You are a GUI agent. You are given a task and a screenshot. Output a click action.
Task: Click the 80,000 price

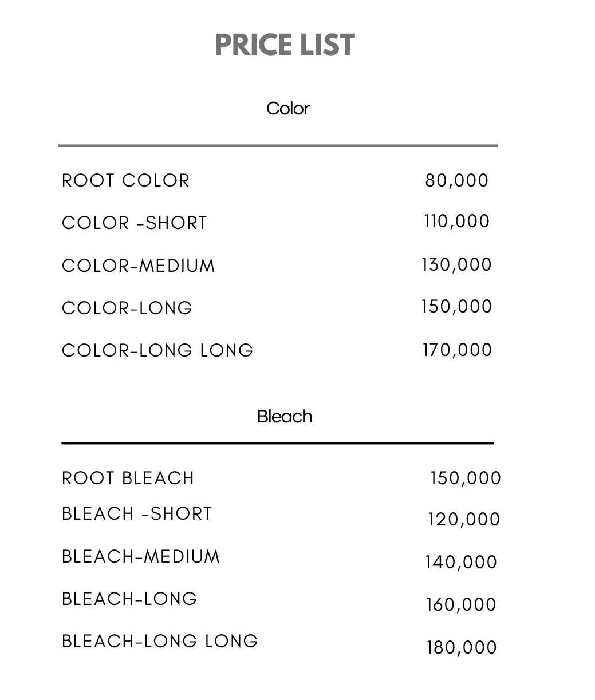[457, 181]
